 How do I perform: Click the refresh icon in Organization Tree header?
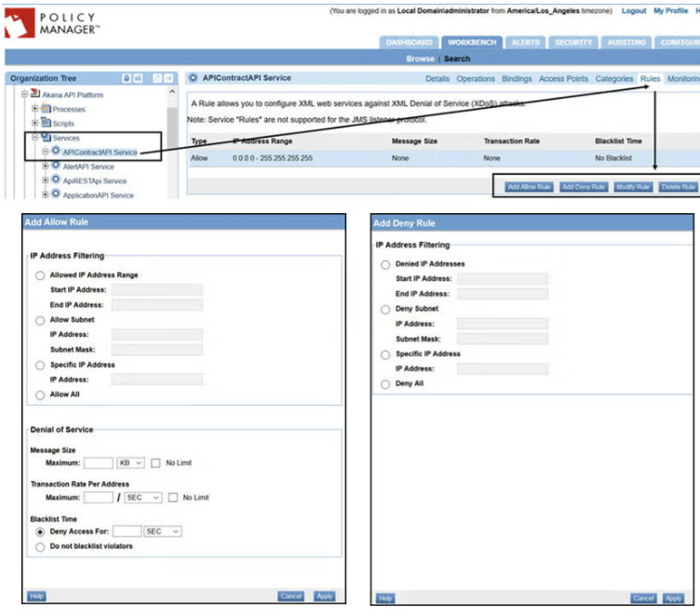pyautogui.click(x=157, y=78)
